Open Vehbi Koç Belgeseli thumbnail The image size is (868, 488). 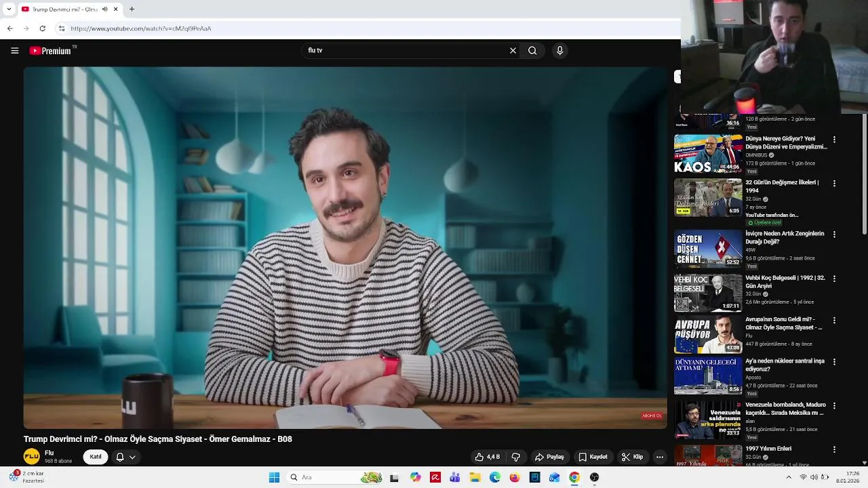pos(708,293)
